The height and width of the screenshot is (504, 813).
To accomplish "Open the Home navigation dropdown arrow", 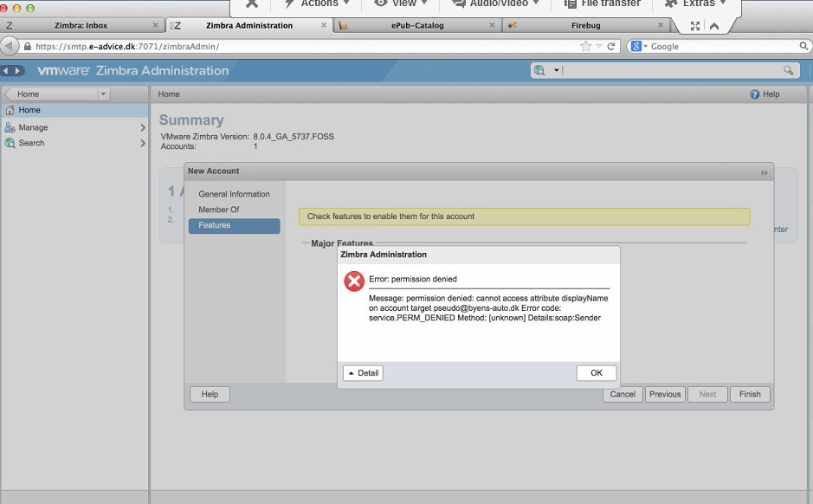I will tap(103, 94).
